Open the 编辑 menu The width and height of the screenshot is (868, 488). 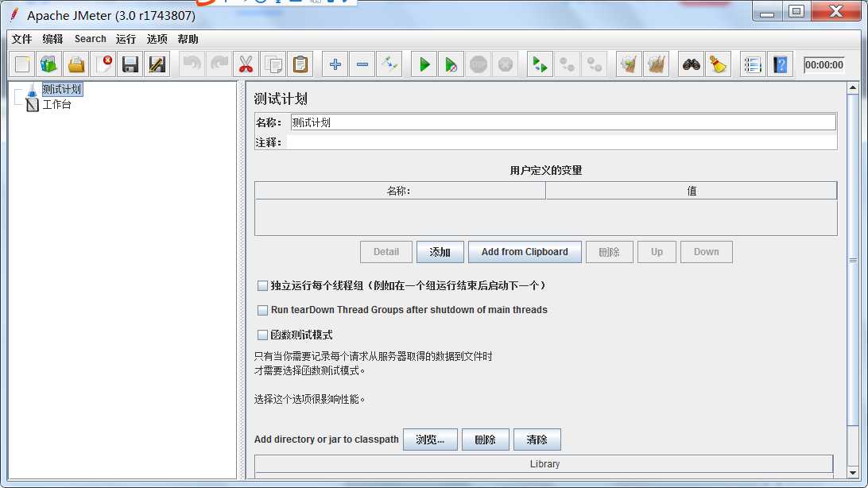(52, 39)
